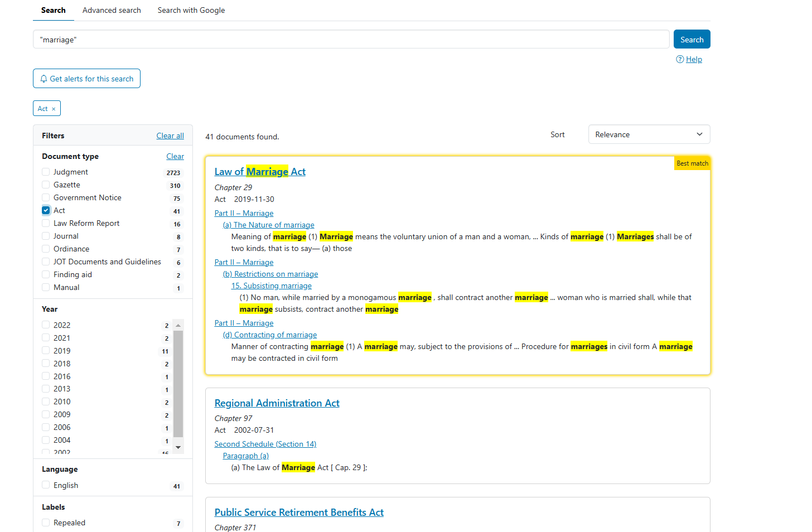
Task: Tick the 2019 year checkbox
Action: tap(46, 351)
